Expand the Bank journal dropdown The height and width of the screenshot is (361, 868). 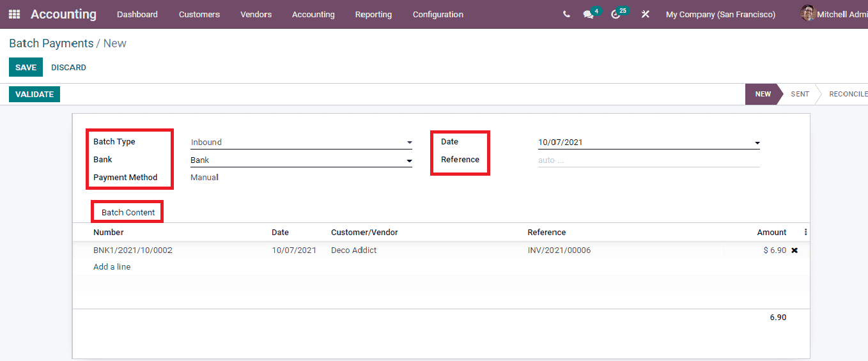409,160
